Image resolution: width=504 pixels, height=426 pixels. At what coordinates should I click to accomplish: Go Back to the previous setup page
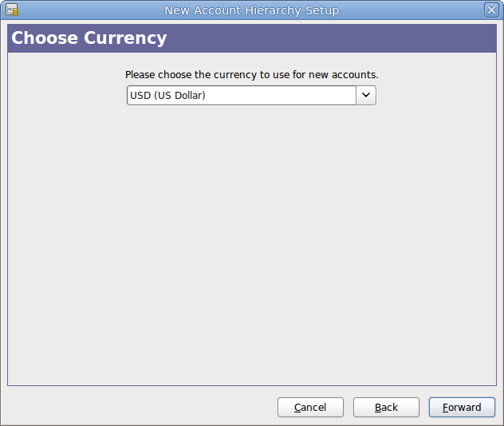pyautogui.click(x=386, y=408)
